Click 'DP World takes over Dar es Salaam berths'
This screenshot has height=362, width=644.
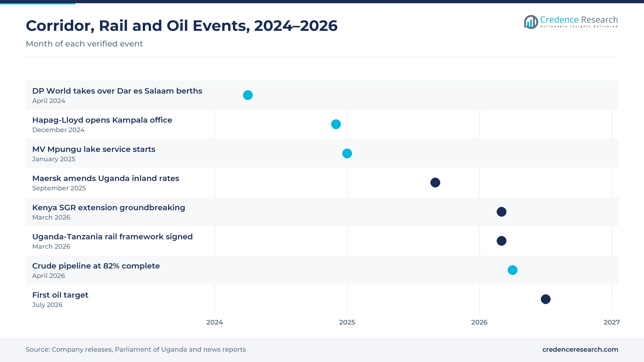point(117,91)
